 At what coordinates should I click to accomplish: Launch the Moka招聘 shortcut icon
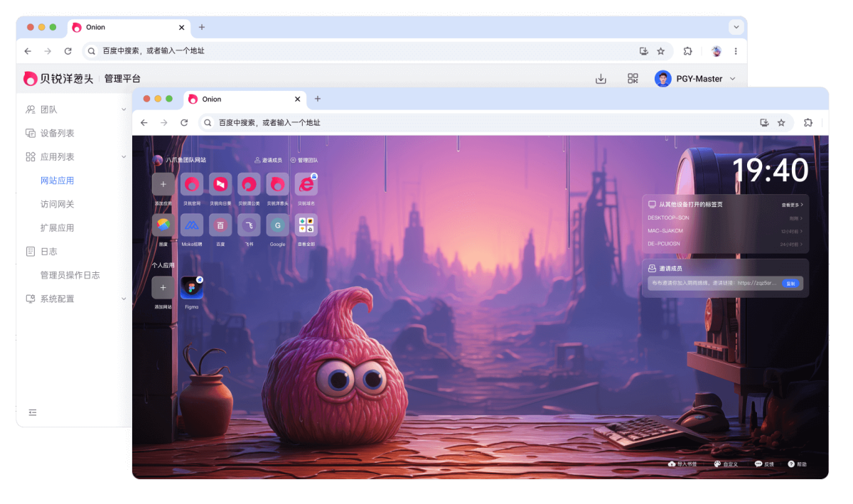pyautogui.click(x=191, y=225)
